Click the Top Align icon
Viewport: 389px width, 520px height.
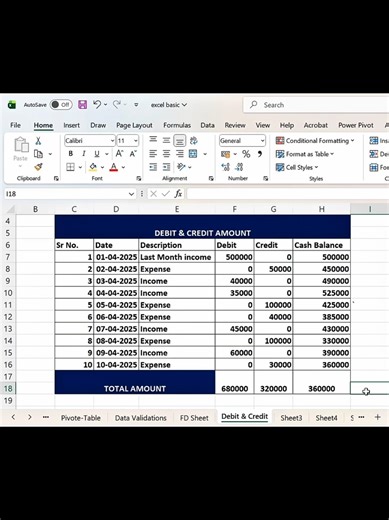coord(153,140)
